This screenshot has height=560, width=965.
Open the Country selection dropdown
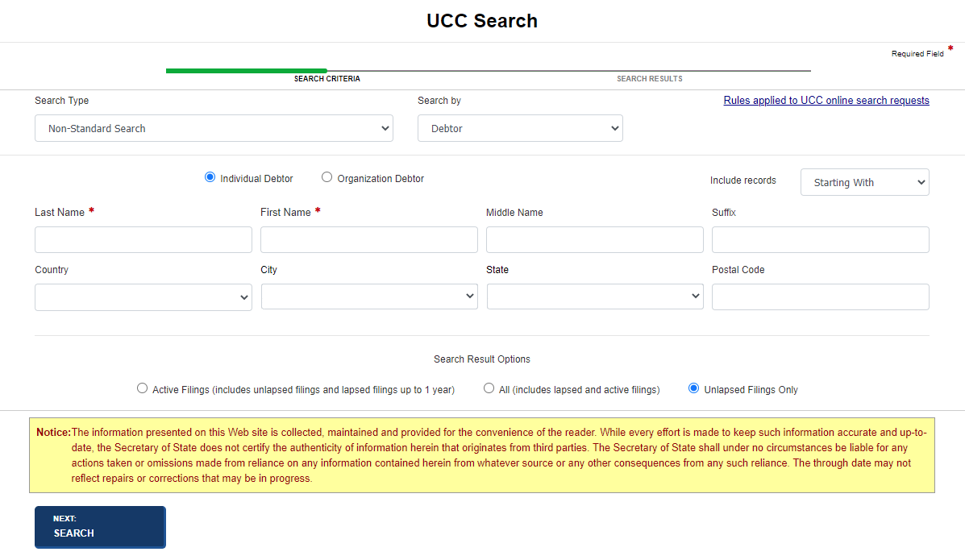click(143, 297)
